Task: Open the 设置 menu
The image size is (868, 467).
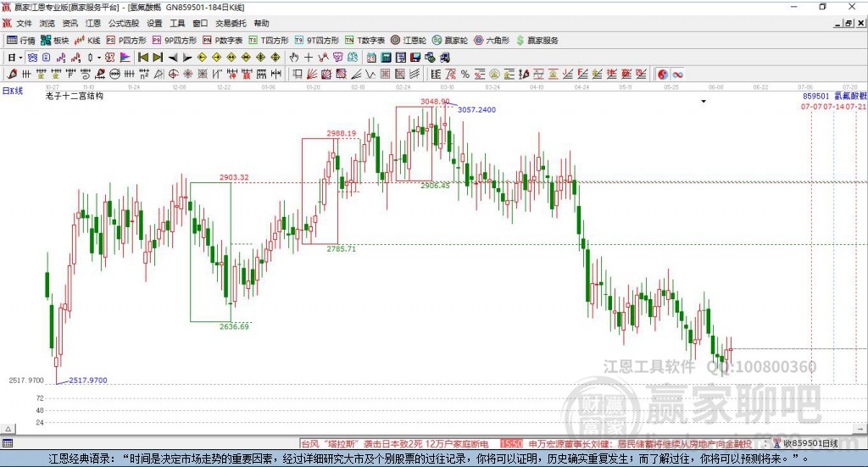Action: pyautogui.click(x=154, y=23)
